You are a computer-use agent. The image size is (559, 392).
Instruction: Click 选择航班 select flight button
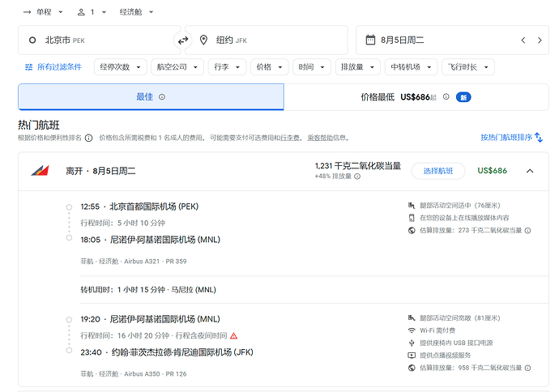[x=438, y=171]
